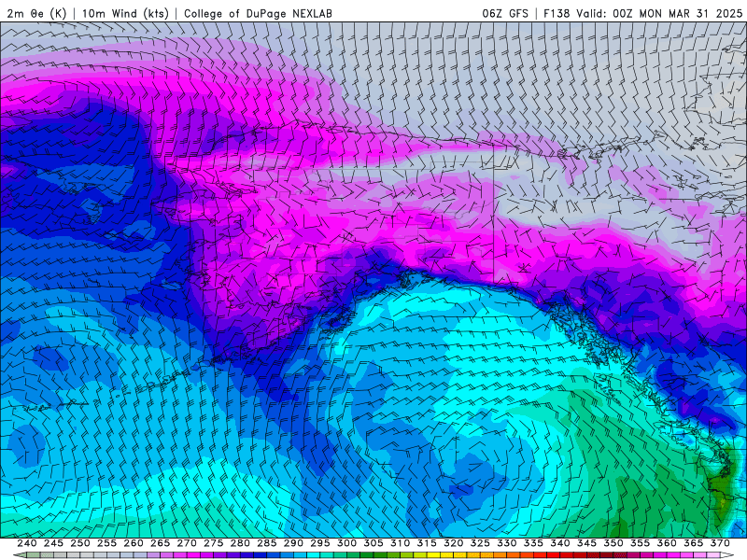Select the color bar swatch between 270 and 275
Screen dimensions: 747x560
[x=200, y=554]
